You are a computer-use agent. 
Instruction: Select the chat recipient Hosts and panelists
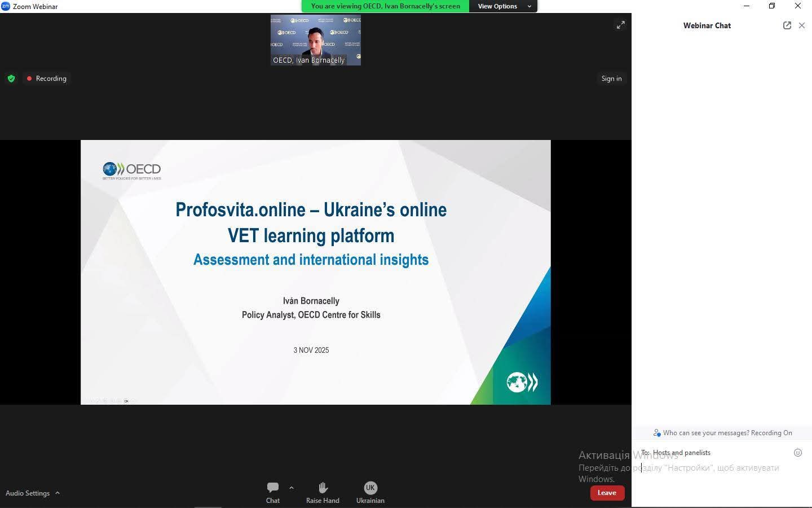[x=681, y=453]
